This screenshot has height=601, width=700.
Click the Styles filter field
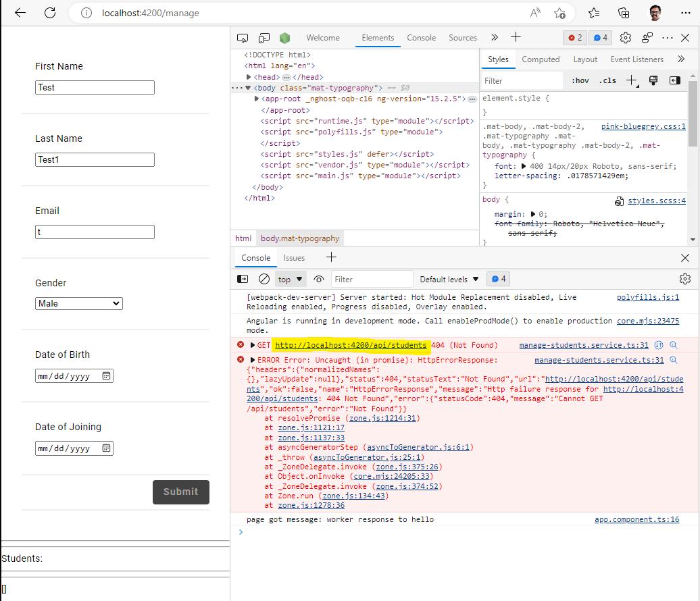click(x=522, y=81)
